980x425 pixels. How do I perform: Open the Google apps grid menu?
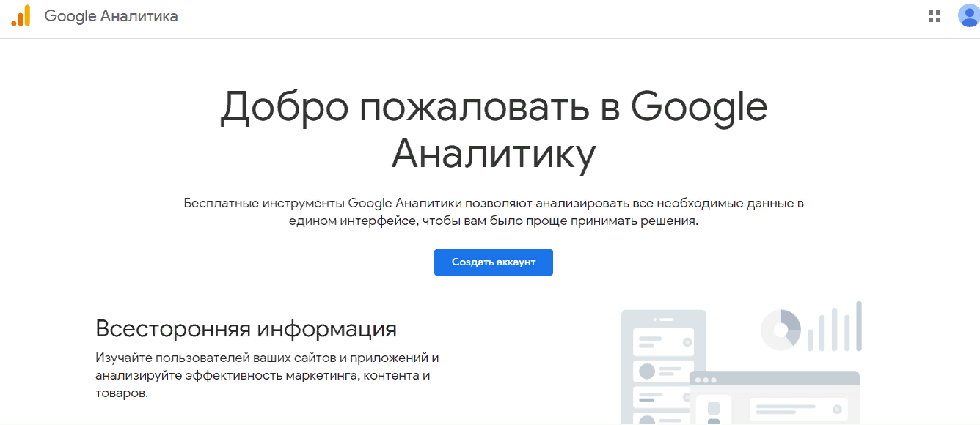935,16
